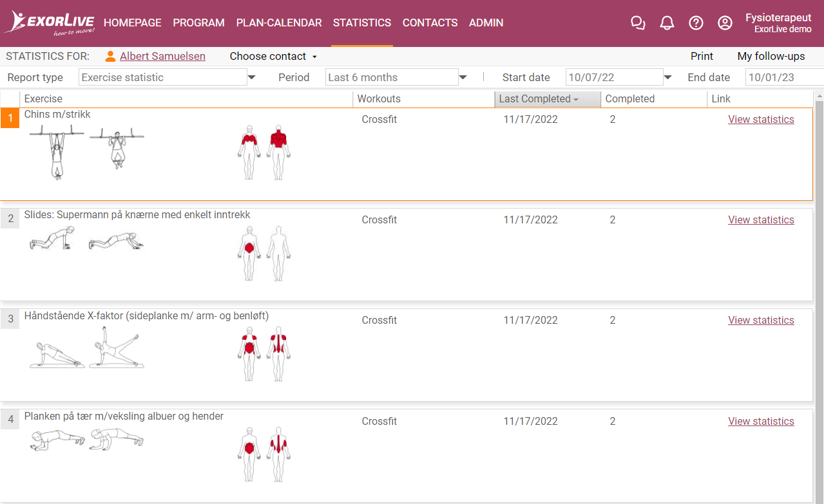The width and height of the screenshot is (824, 504).
Task: View statistics for Chins m/strikk
Action: coord(761,119)
